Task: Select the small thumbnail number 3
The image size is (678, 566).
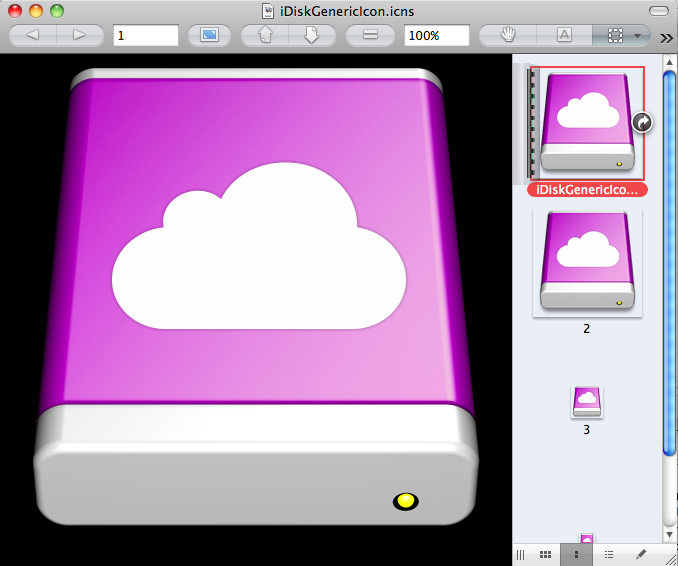Action: pos(587,402)
